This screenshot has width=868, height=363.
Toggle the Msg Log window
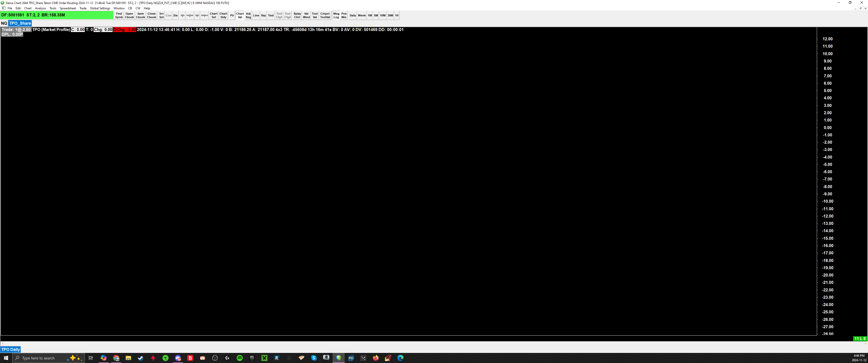336,15
